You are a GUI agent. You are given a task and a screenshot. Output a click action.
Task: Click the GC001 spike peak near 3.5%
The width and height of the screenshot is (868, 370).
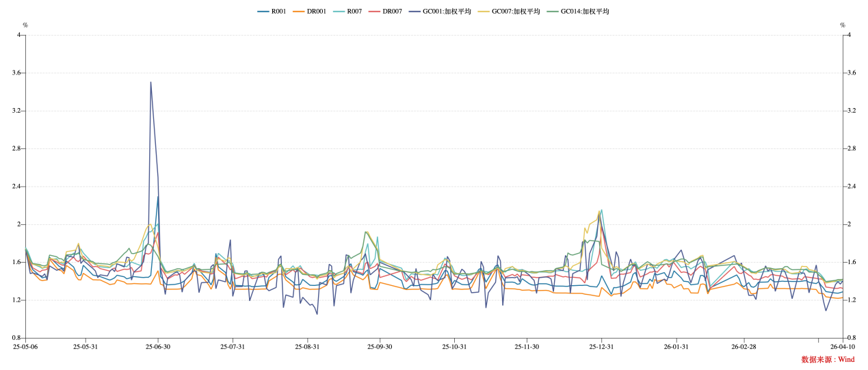pos(150,82)
